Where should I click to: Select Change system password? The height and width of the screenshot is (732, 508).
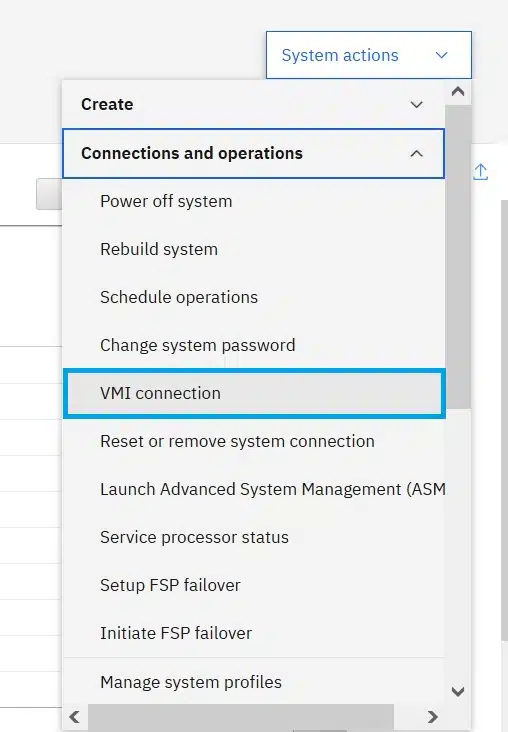(254, 346)
